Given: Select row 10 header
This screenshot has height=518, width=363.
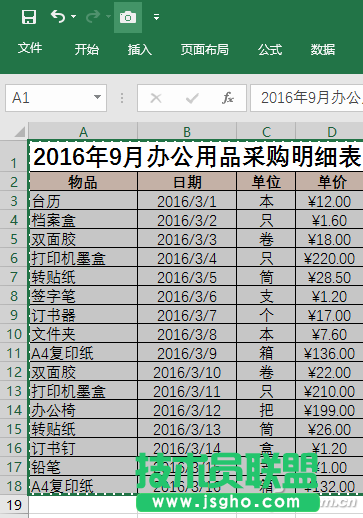Looking at the screenshot, I should pyautogui.click(x=14, y=334).
